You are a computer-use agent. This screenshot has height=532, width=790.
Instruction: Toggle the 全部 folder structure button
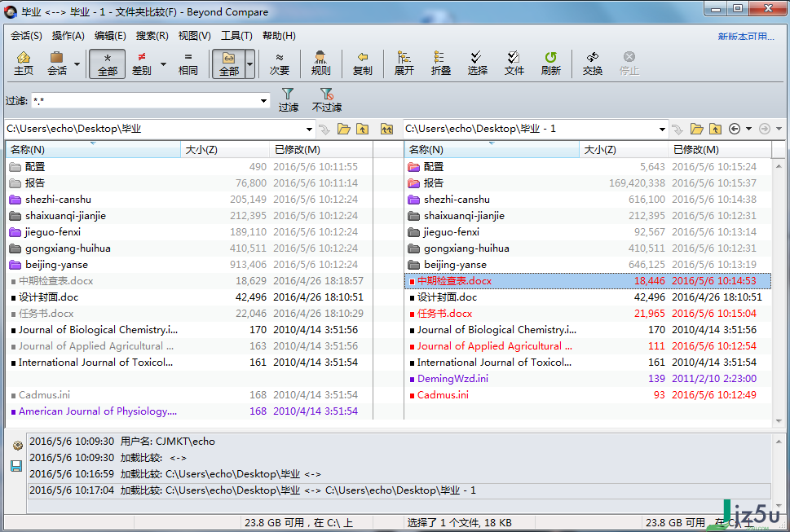[229, 64]
